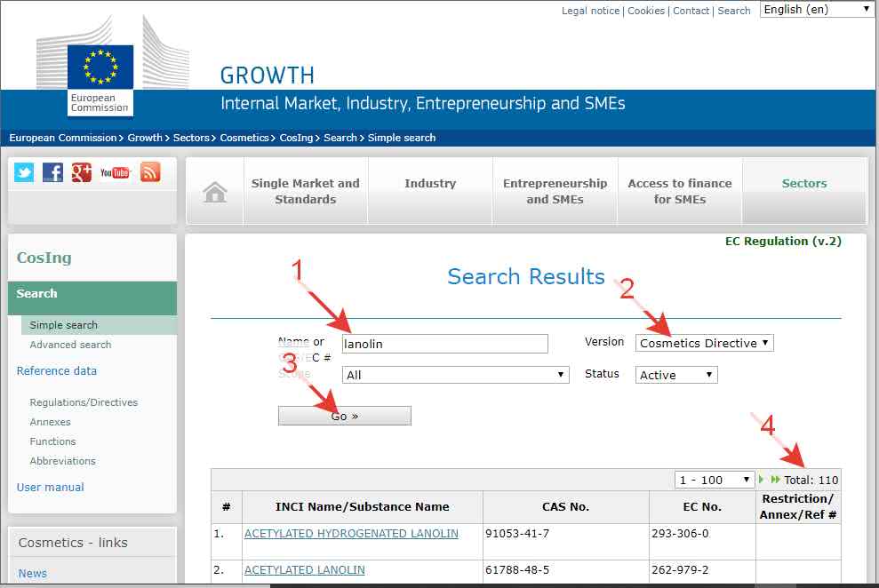Screen dimensions: 879x588
Task: Expand the Version dropdown Cosmetics Directive
Action: tap(704, 343)
